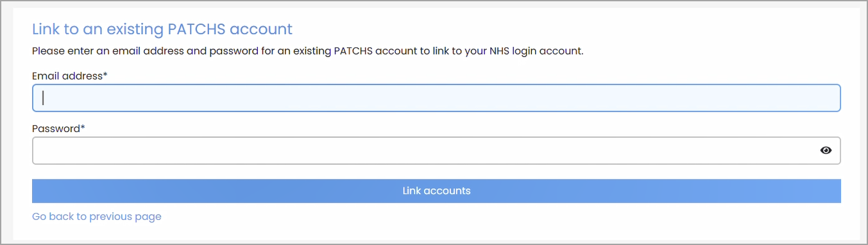This screenshot has height=245, width=868.
Task: Select the empty password textbox
Action: pos(436,150)
